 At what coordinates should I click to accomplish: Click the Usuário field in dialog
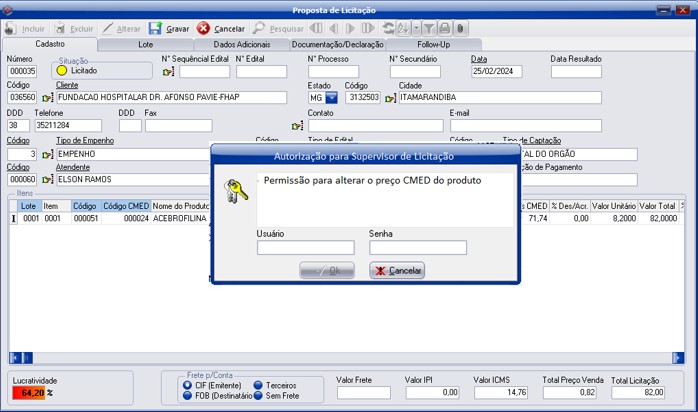point(306,247)
